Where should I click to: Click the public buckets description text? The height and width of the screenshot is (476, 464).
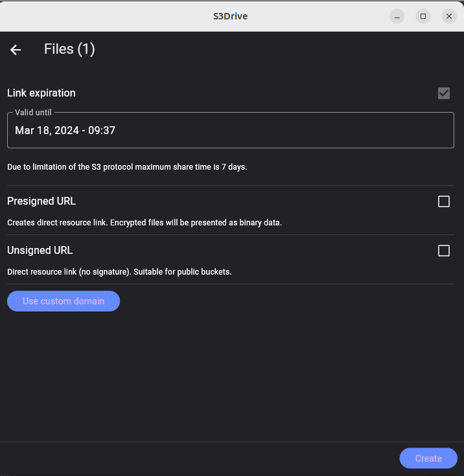(119, 272)
